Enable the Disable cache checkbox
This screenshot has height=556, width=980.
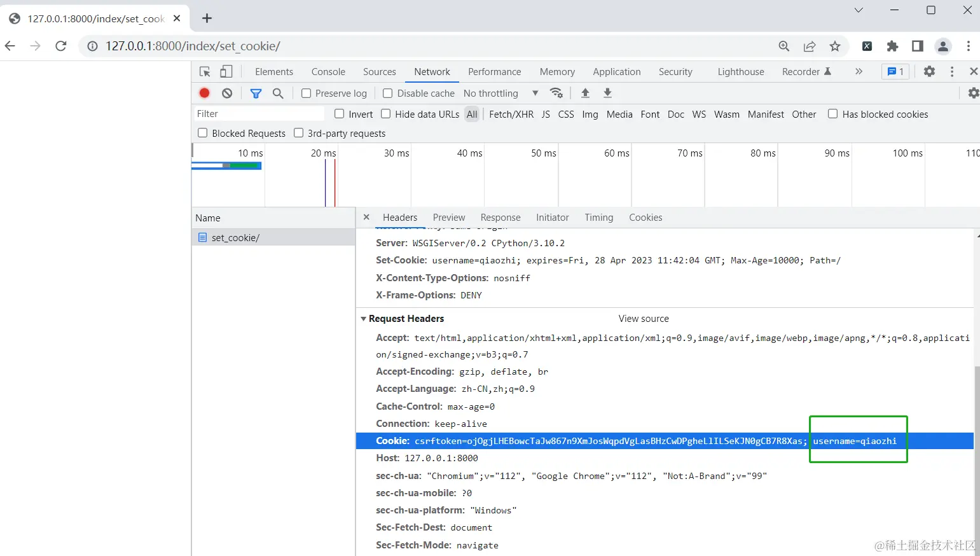coord(387,94)
